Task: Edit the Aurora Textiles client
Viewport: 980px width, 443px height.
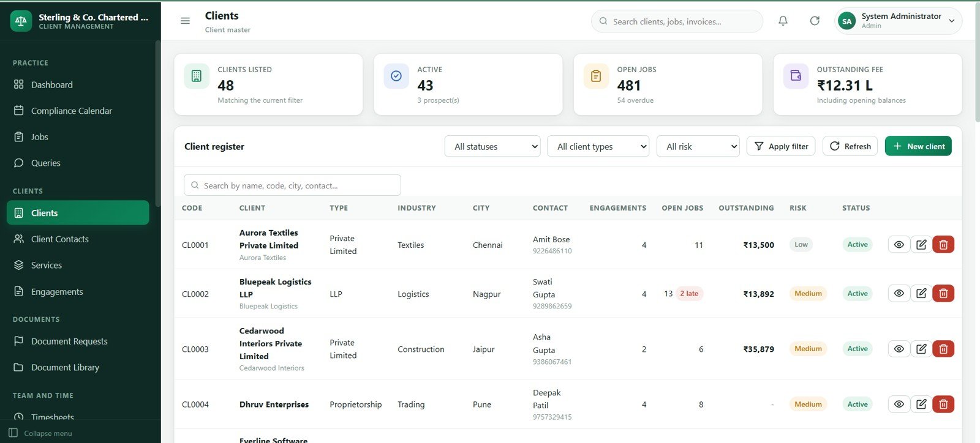Action: 921,245
